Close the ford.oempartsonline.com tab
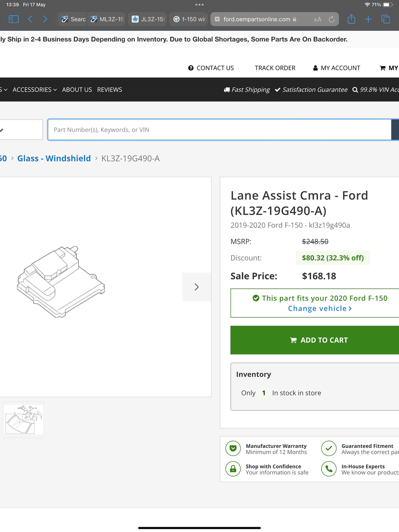Image resolution: width=399 pixels, height=532 pixels. click(x=217, y=19)
